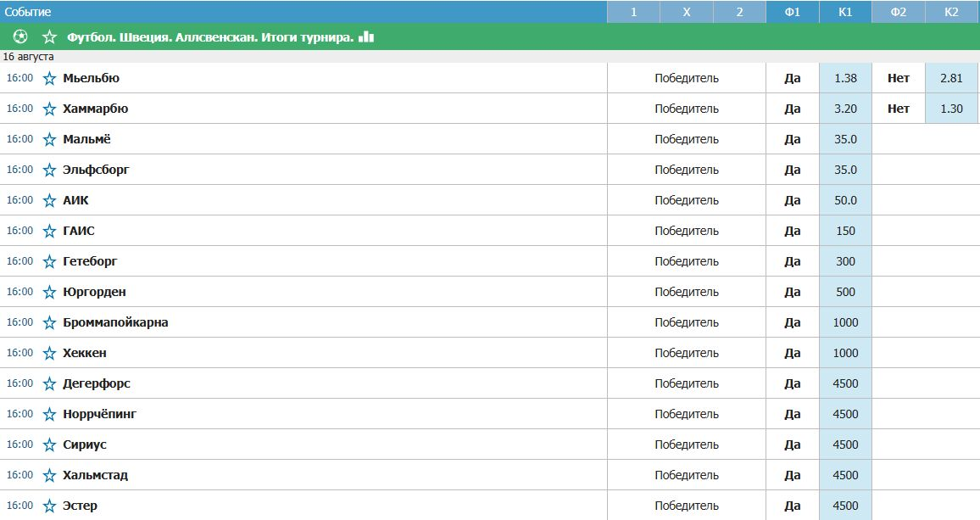This screenshot has height=520, width=980.
Task: Toggle favorite star for Мьельбю
Action: click(49, 78)
